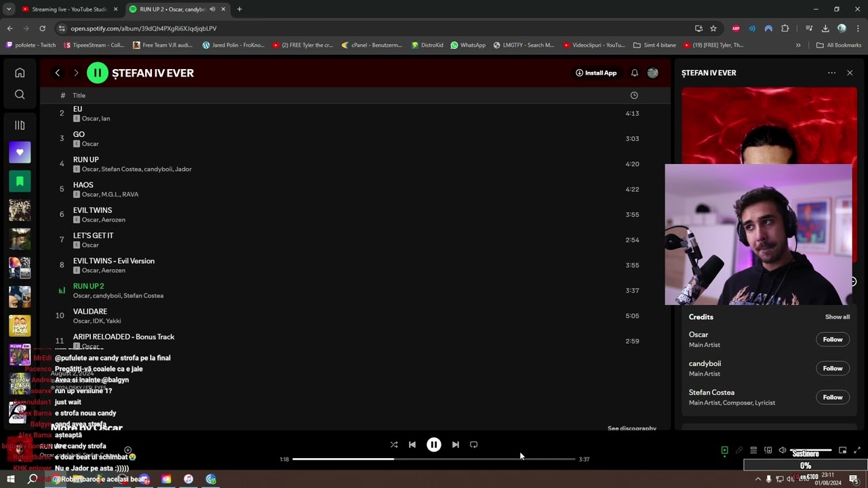Screen dimensions: 868x488
Task: Toggle repeat mode
Action: [x=474, y=445]
